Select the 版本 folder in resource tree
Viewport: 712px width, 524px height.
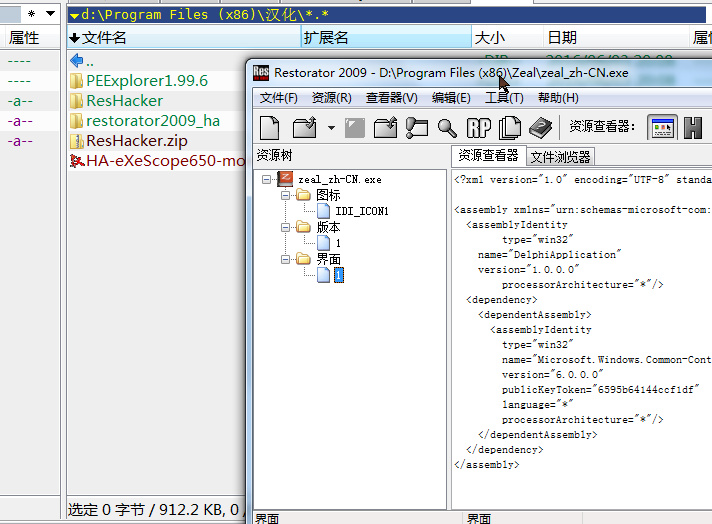328,227
